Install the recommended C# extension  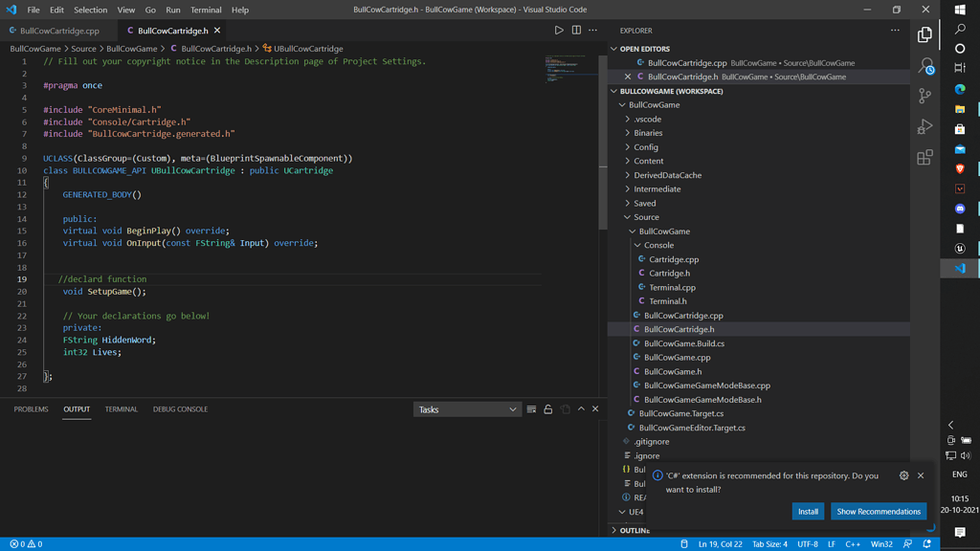coord(808,511)
